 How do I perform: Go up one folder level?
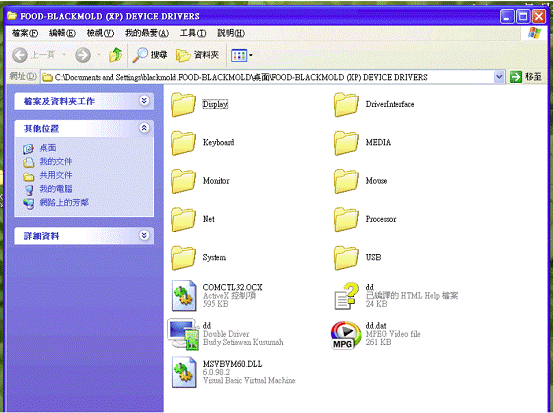(115, 55)
